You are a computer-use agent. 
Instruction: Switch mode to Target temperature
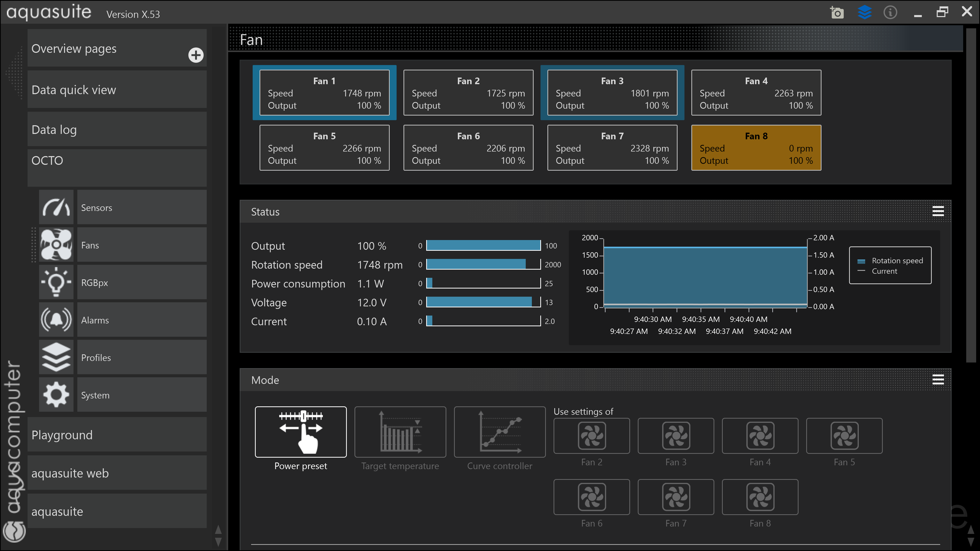400,432
